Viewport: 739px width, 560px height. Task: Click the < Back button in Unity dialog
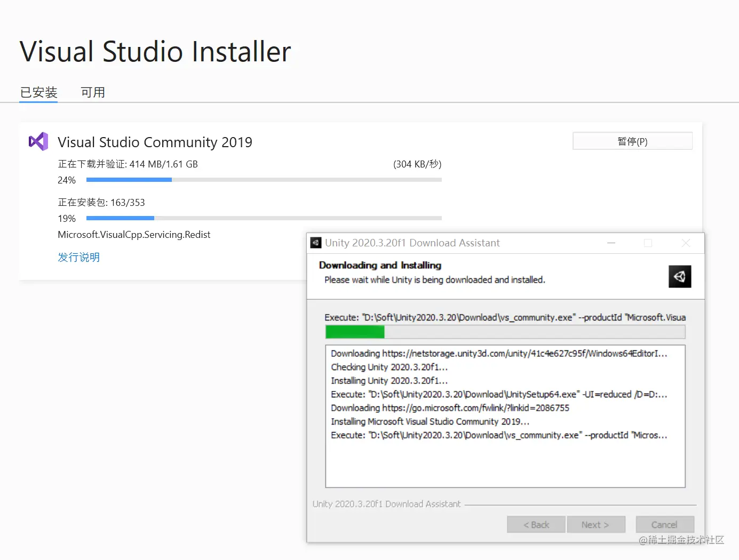pyautogui.click(x=536, y=524)
